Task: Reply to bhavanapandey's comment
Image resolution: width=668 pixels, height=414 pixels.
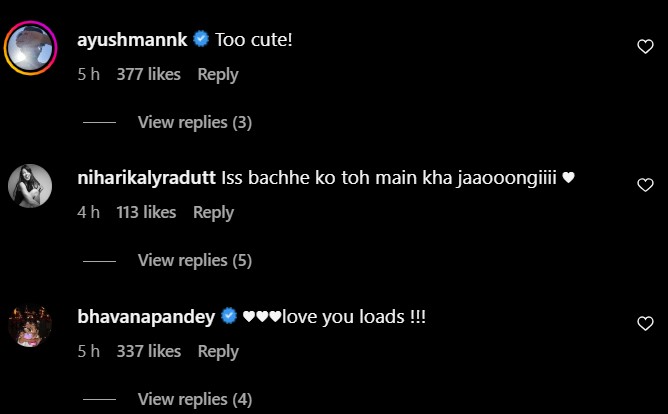Action: 218,352
